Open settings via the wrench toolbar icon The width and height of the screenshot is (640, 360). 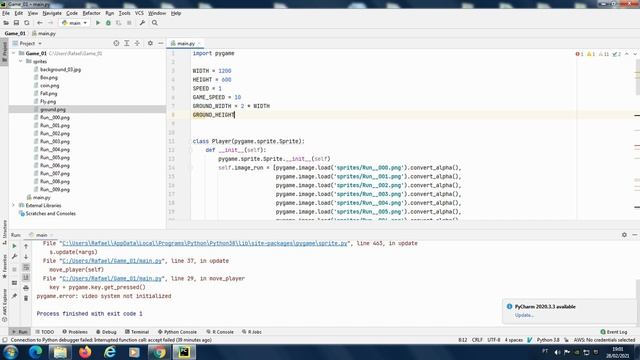[142, 23]
